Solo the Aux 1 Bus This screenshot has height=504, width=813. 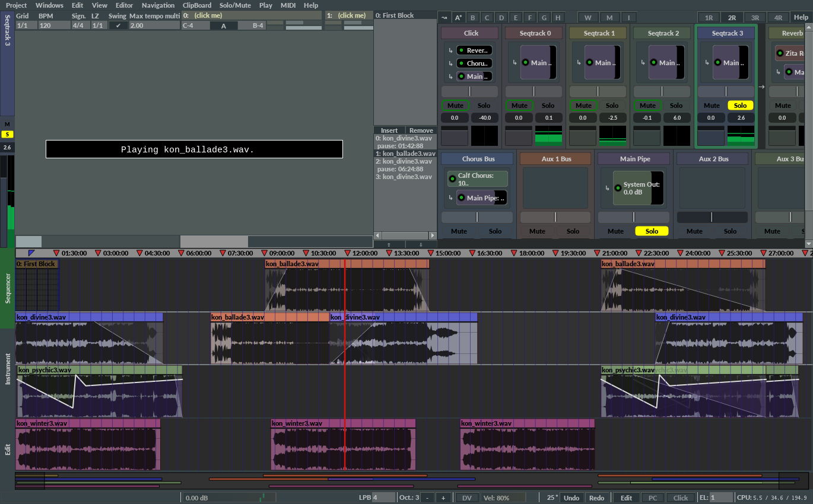(x=573, y=231)
